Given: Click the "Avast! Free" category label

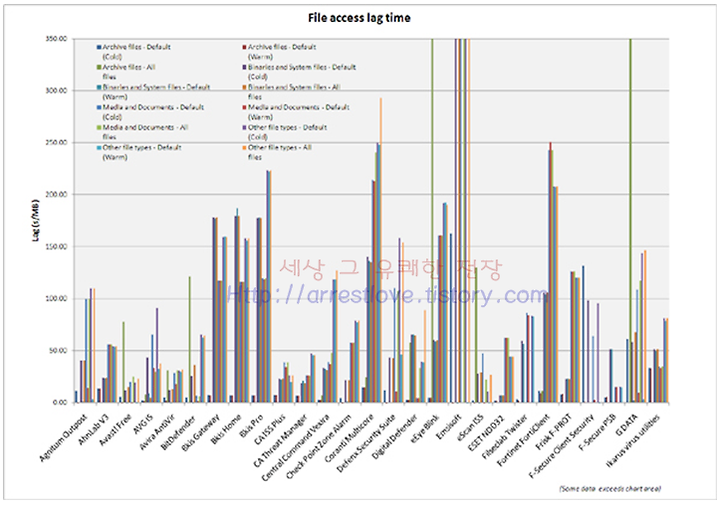Looking at the screenshot, I should coord(115,429).
